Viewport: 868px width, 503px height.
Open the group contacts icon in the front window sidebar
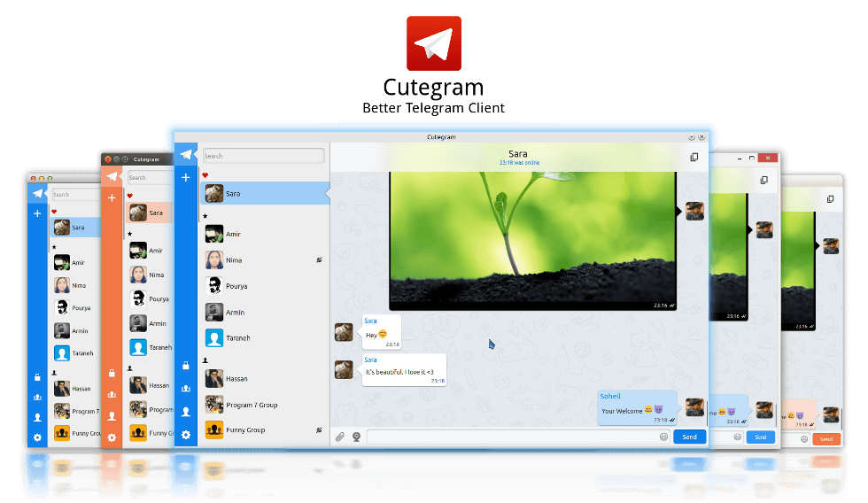186,389
